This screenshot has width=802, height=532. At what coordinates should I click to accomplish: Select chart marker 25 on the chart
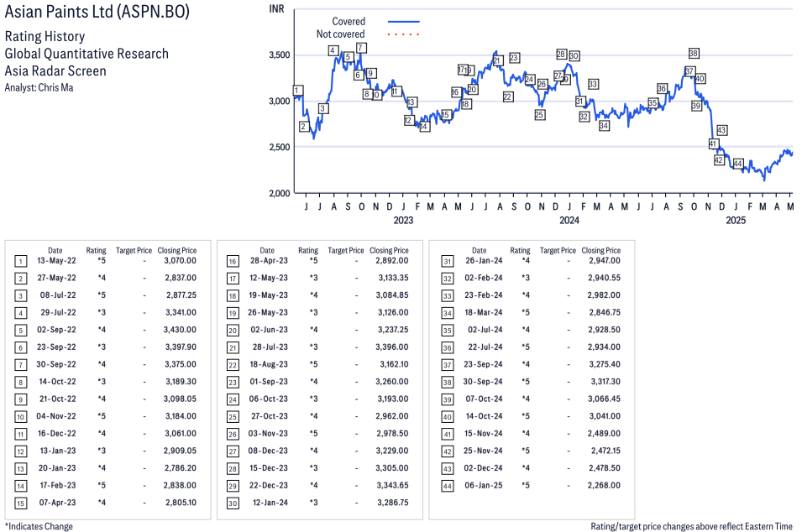(540, 115)
